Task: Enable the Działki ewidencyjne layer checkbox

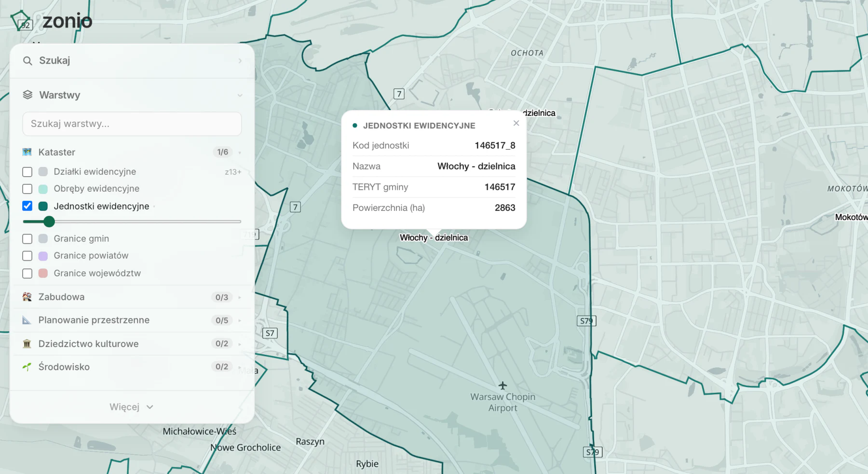Action: pyautogui.click(x=27, y=172)
